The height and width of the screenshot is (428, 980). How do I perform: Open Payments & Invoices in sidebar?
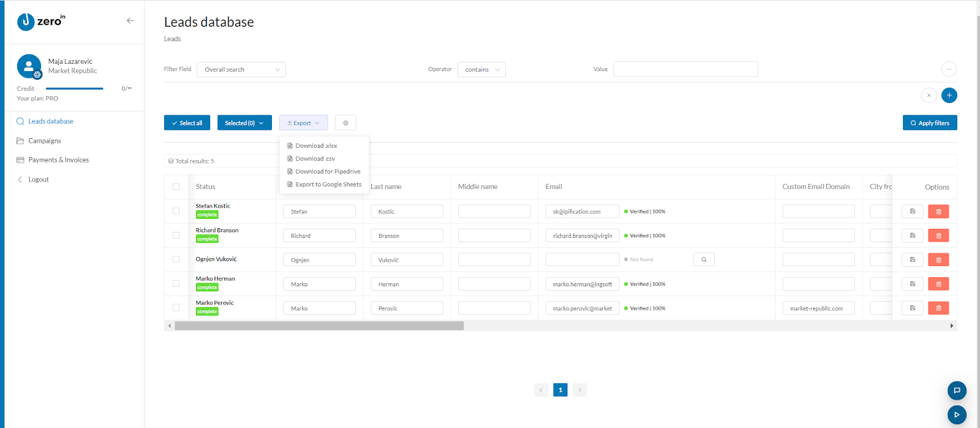pyautogui.click(x=59, y=160)
